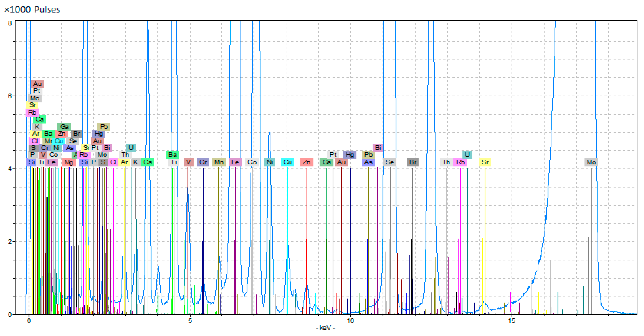Click the purple Bi label above As
Screen dimensions: 644x336
(378, 148)
